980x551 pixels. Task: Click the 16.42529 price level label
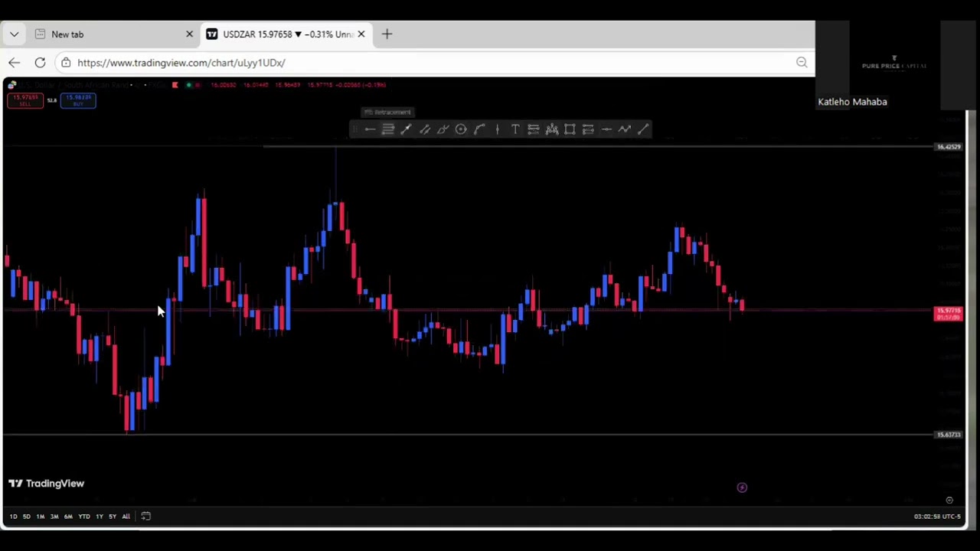(949, 147)
